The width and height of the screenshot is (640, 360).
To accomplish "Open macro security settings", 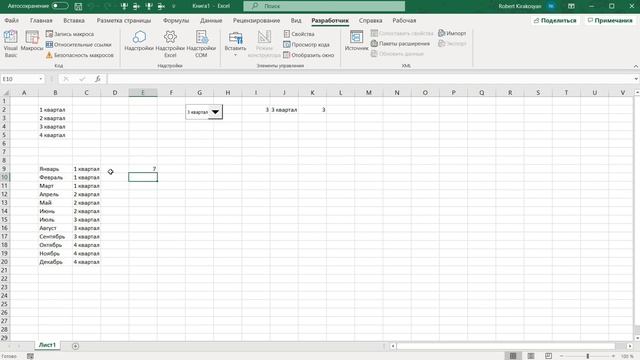I will (x=80, y=55).
